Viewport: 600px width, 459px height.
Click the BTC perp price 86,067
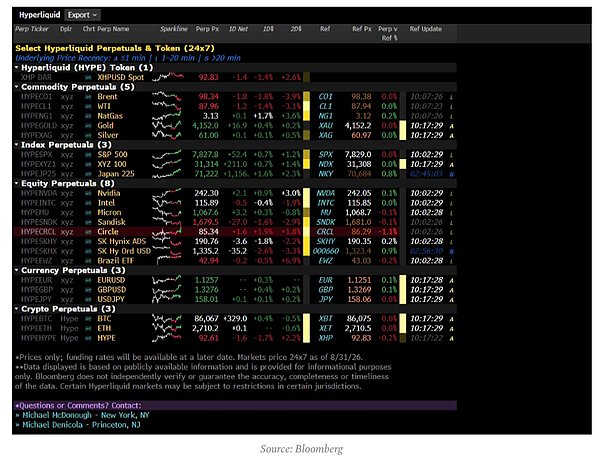tap(206, 319)
